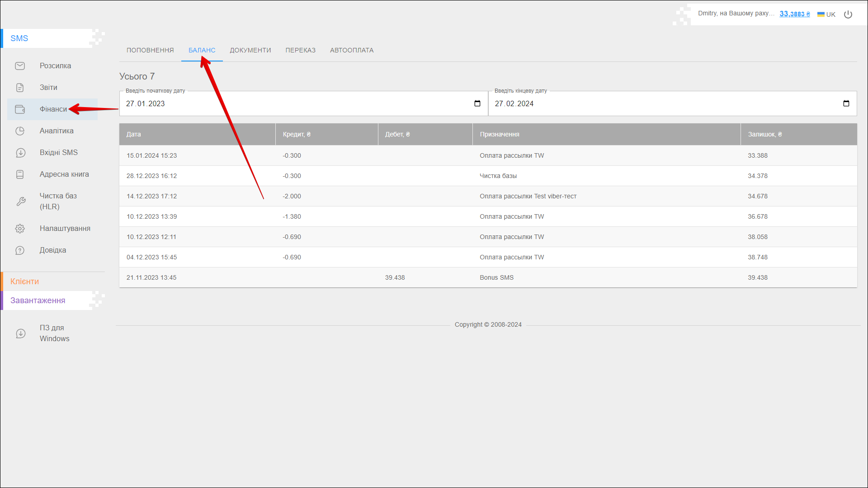
Task: Click the Розсилка envelope icon
Action: click(20, 66)
